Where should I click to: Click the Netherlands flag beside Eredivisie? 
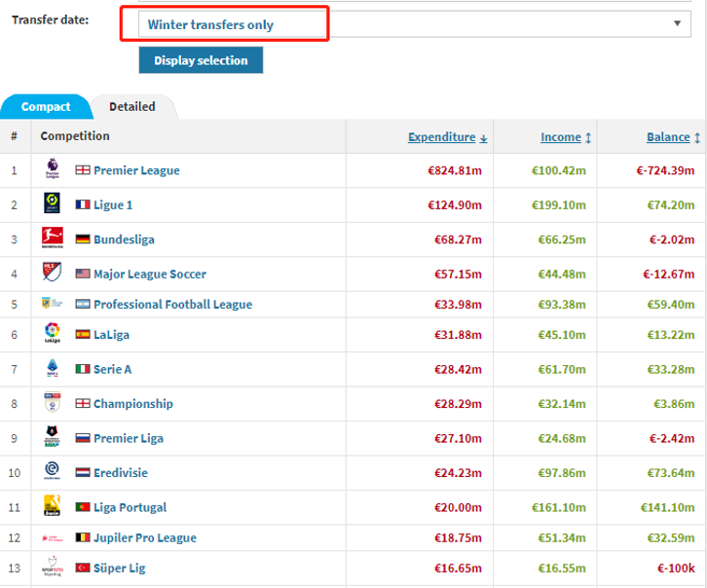click(83, 472)
